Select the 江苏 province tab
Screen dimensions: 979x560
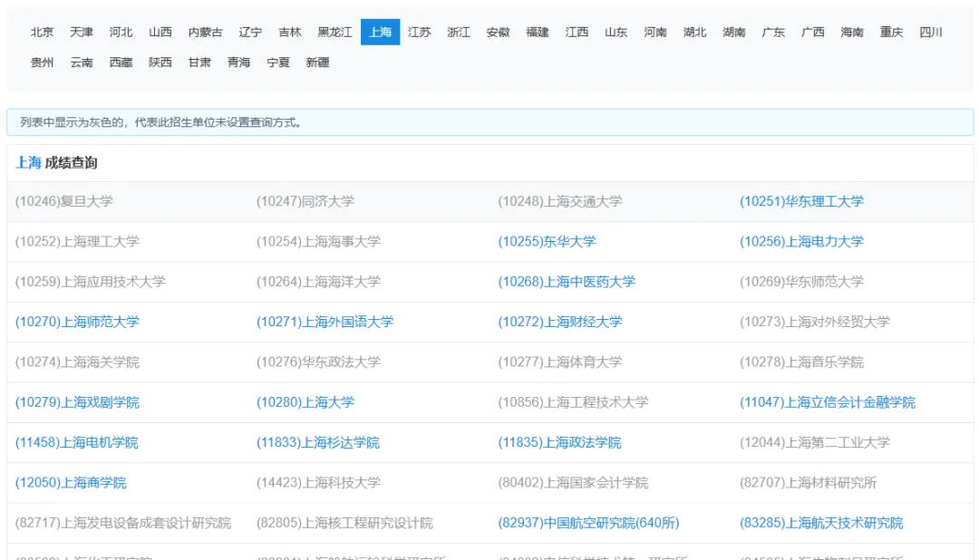(420, 32)
